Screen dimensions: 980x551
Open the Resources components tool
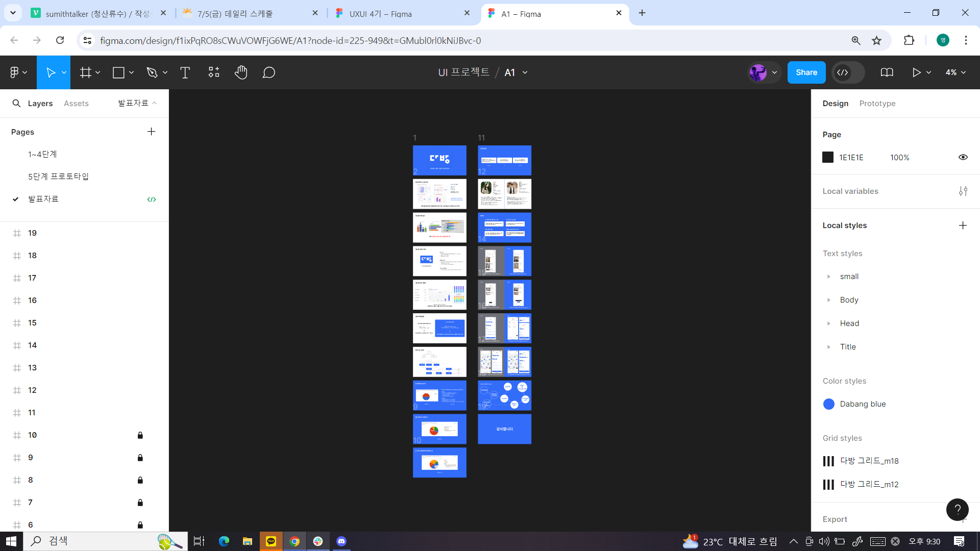[x=213, y=72]
